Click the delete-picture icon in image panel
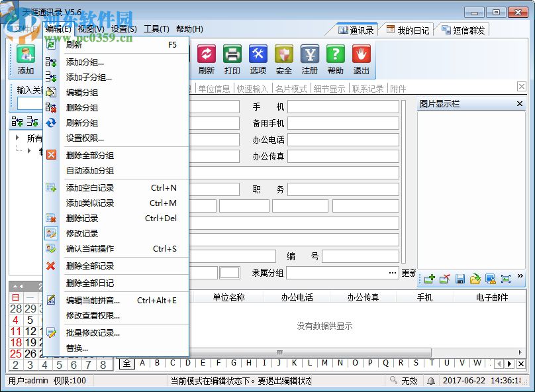The width and height of the screenshot is (535, 392). coord(445,279)
